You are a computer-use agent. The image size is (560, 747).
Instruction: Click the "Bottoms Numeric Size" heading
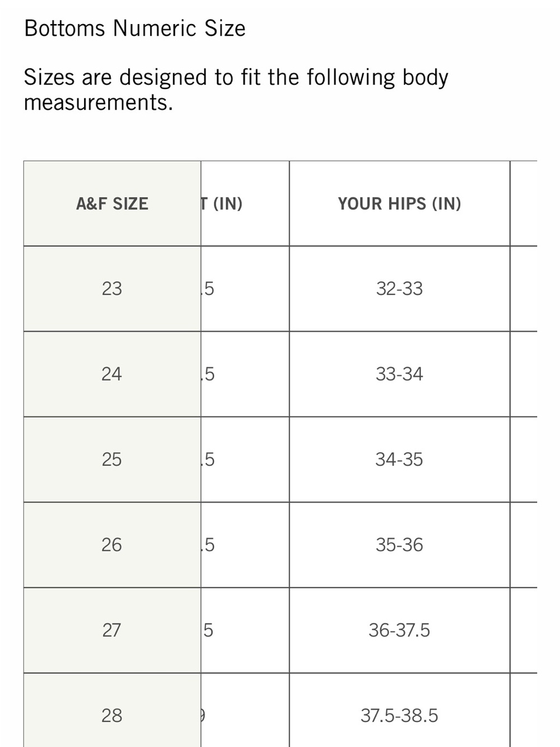135,29
